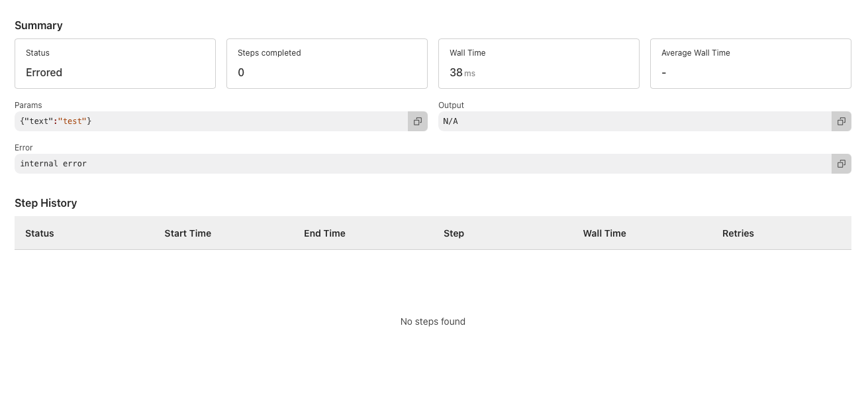Copy the Output value
The width and height of the screenshot is (868, 403).
(842, 121)
